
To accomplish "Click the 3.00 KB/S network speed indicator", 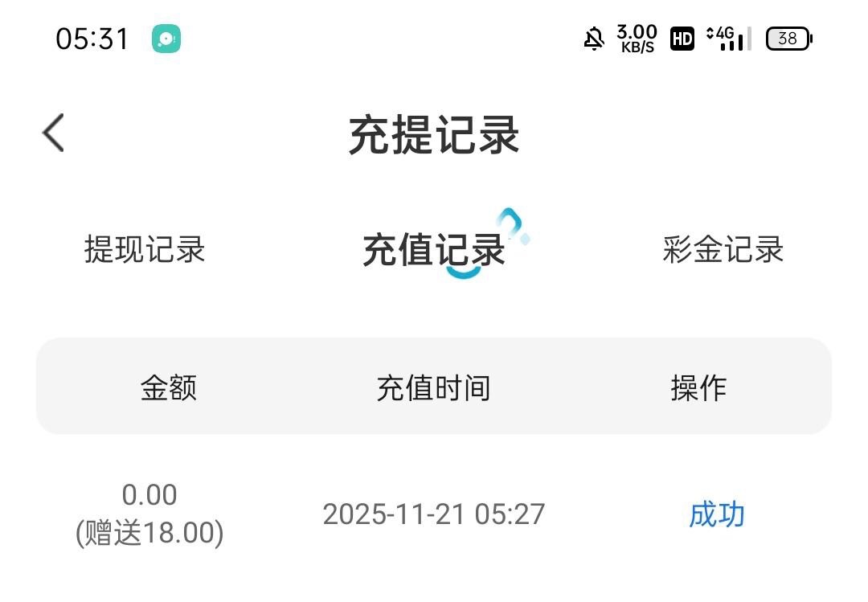I will coord(637,39).
